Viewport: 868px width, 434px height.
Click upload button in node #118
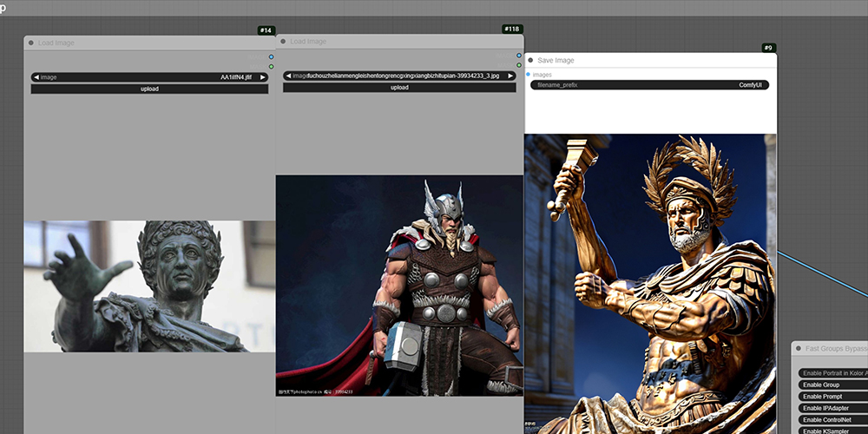coord(399,88)
